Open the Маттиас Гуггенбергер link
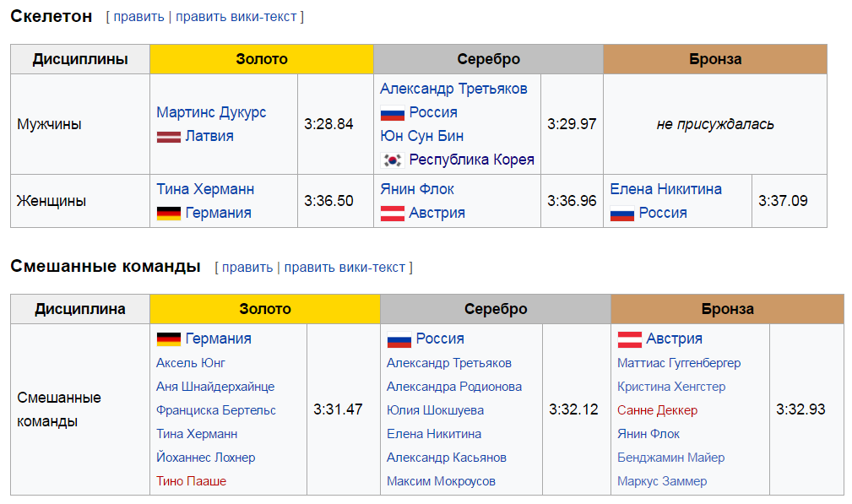This screenshot has width=852, height=504. pos(679,363)
